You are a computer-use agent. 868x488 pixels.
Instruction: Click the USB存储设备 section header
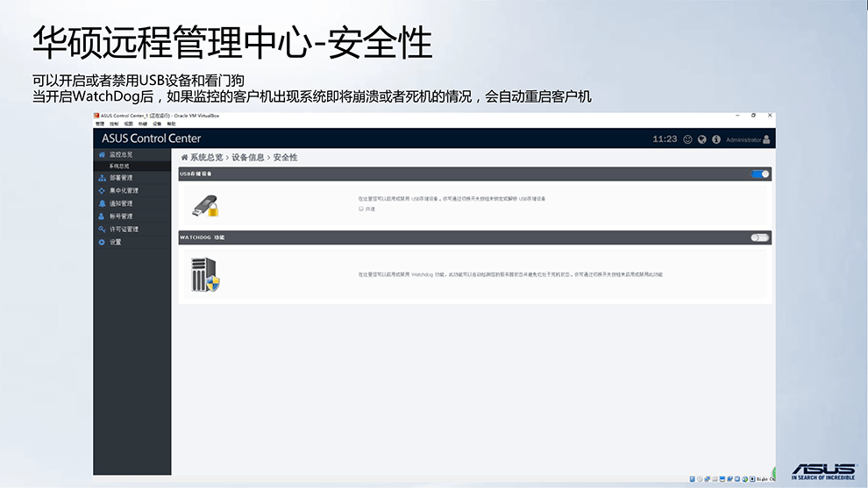[x=475, y=173]
